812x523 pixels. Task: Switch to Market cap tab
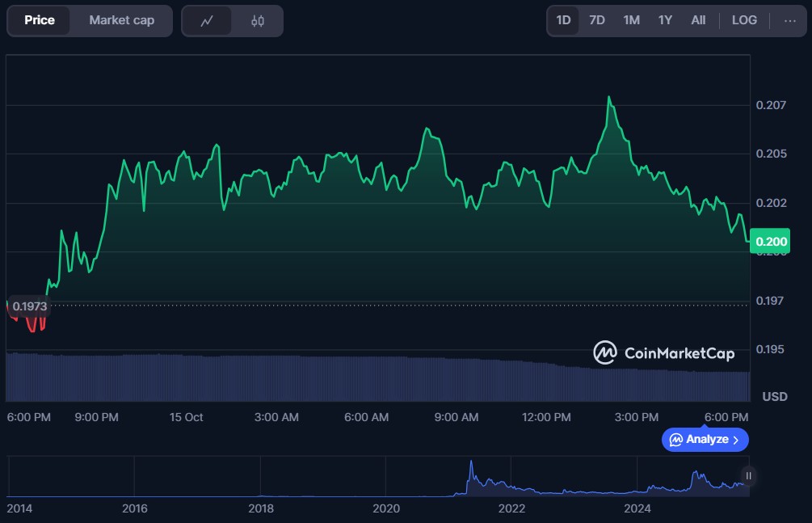(121, 20)
